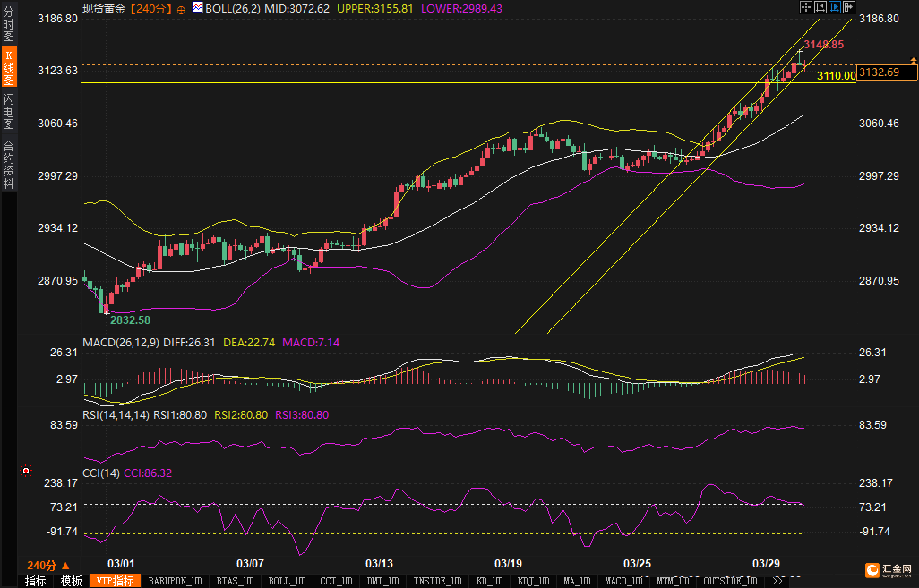Viewport: 919px width, 588px height.
Task: Click the DEA:22.74 value
Action: coord(249,343)
